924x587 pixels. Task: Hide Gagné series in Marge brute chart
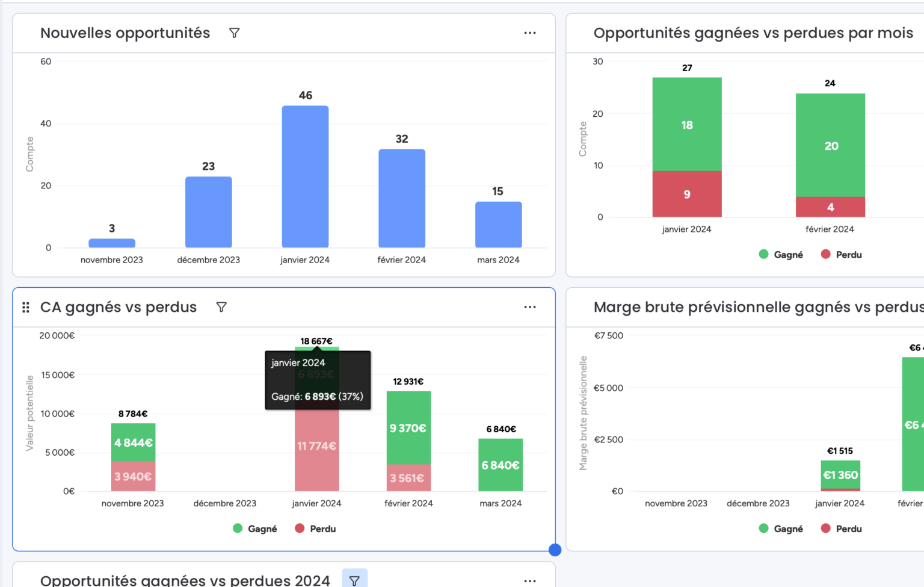point(781,529)
